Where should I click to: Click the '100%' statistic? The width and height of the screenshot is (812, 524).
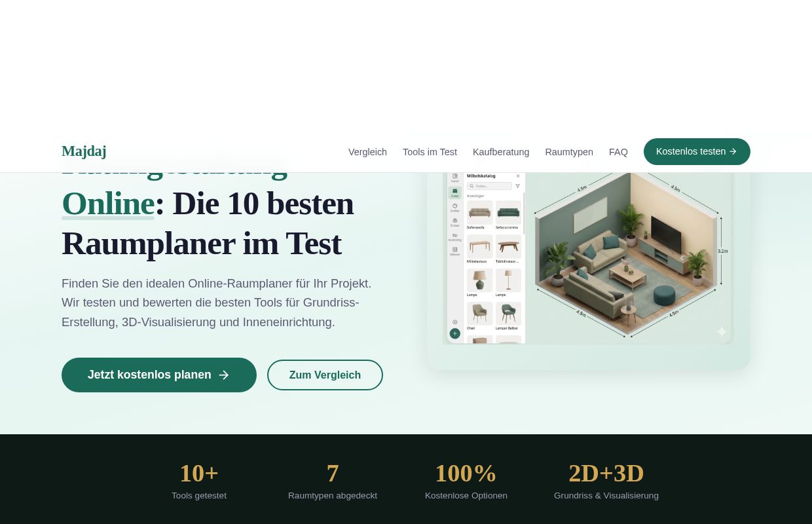(466, 473)
